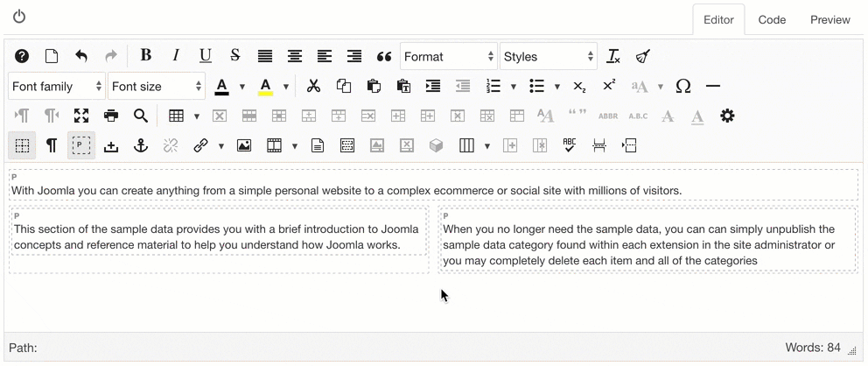868x366 pixels.
Task: Run spellcheck with ABC icon
Action: click(x=569, y=145)
